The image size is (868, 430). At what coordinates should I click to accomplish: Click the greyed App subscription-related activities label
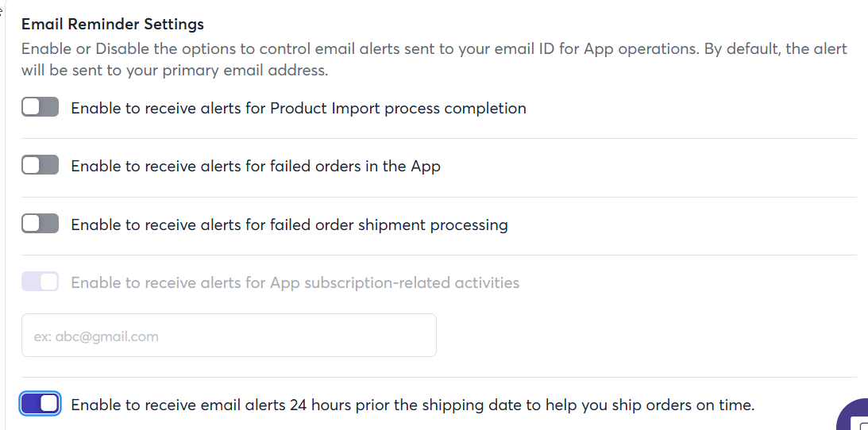295,283
